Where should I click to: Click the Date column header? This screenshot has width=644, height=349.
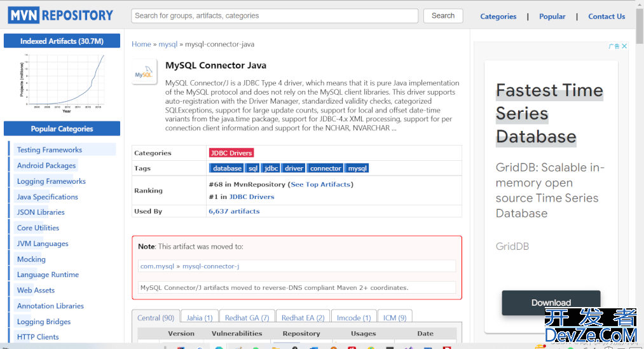point(425,333)
